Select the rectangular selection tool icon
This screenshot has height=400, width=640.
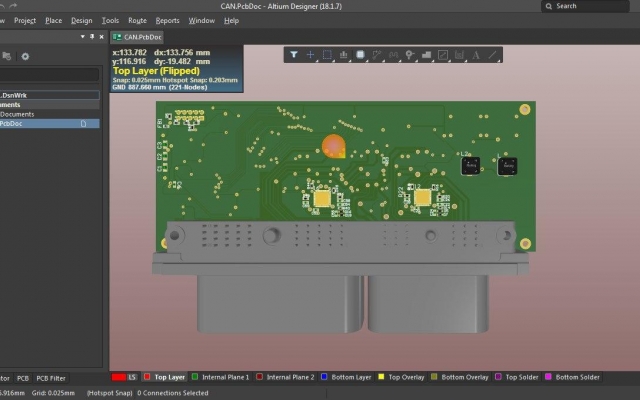coord(327,55)
